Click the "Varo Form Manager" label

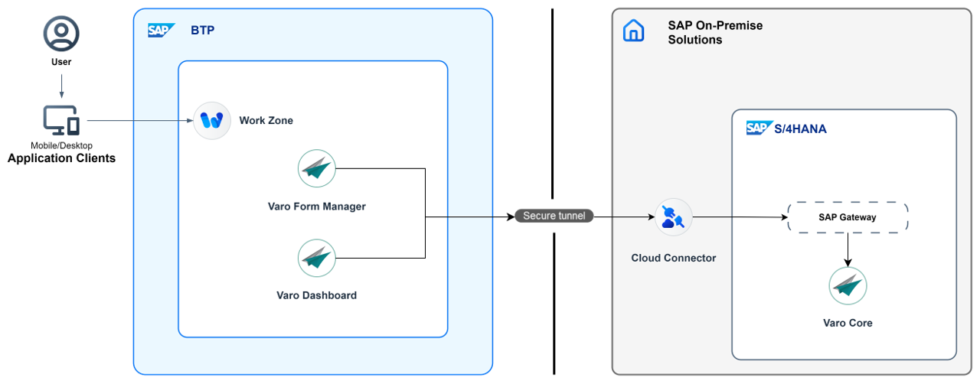point(317,207)
